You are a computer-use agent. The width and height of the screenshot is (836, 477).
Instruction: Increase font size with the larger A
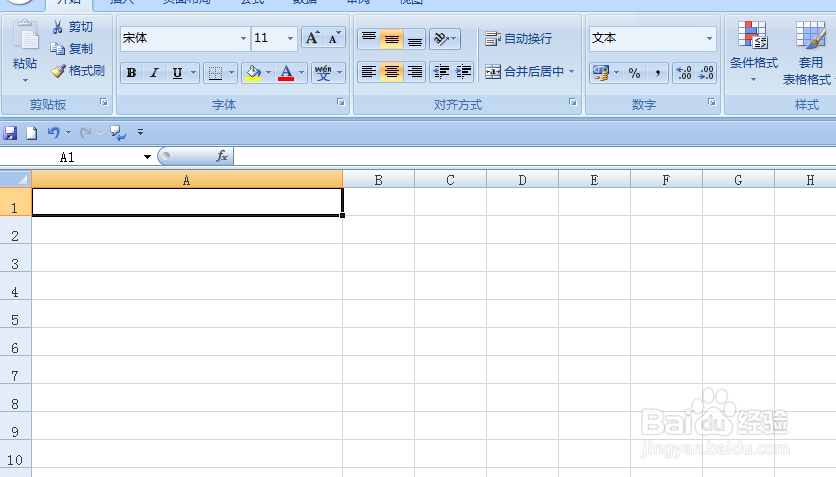(312, 38)
